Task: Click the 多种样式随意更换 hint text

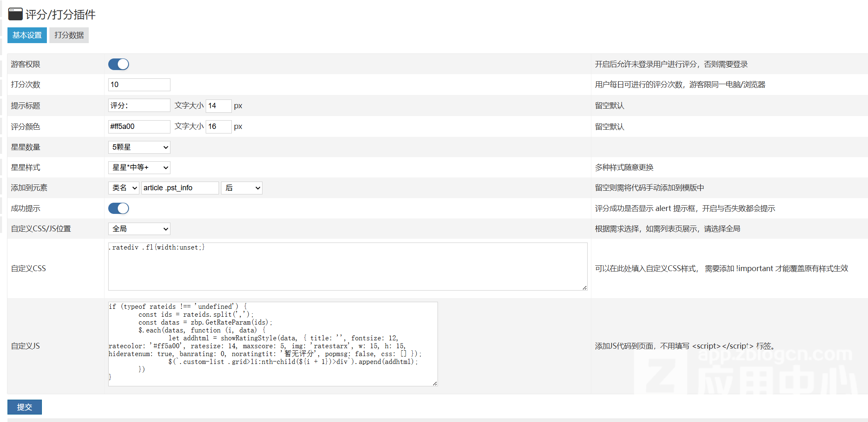Action: (x=624, y=167)
